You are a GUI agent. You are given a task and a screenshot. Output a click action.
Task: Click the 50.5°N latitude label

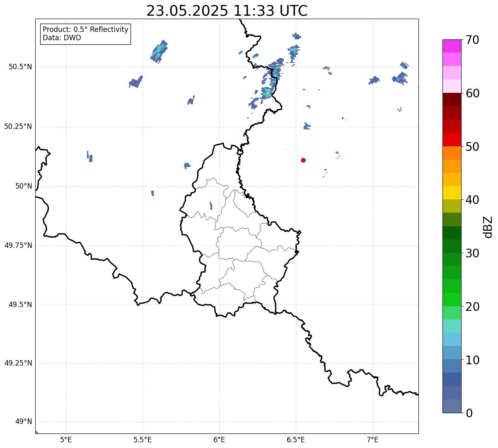pyautogui.click(x=20, y=67)
